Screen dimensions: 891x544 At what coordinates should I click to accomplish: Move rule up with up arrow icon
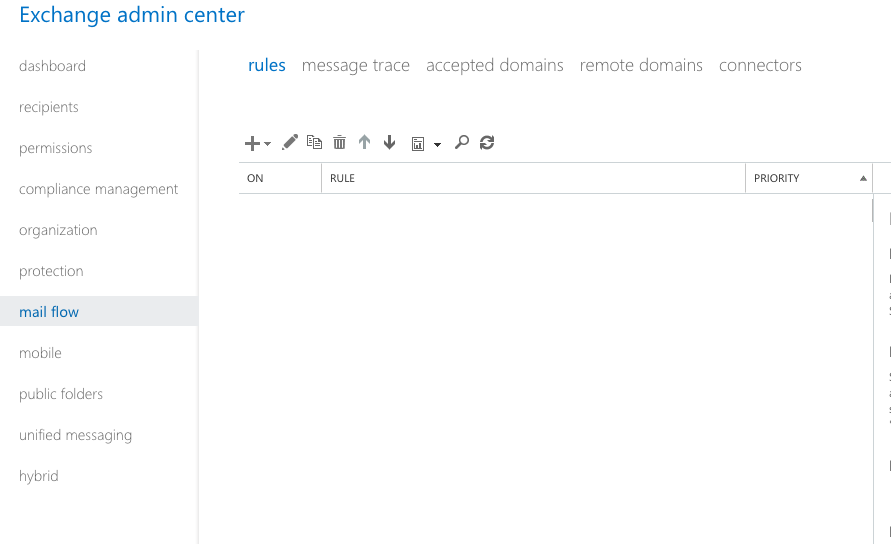tap(364, 142)
